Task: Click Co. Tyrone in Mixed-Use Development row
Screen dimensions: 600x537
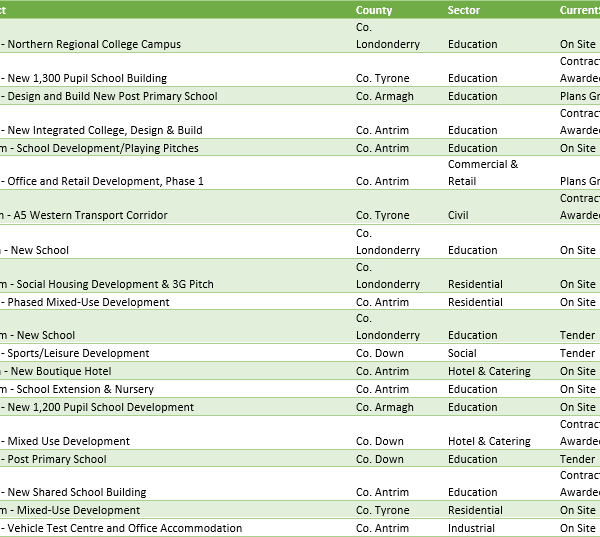Action: (383, 510)
